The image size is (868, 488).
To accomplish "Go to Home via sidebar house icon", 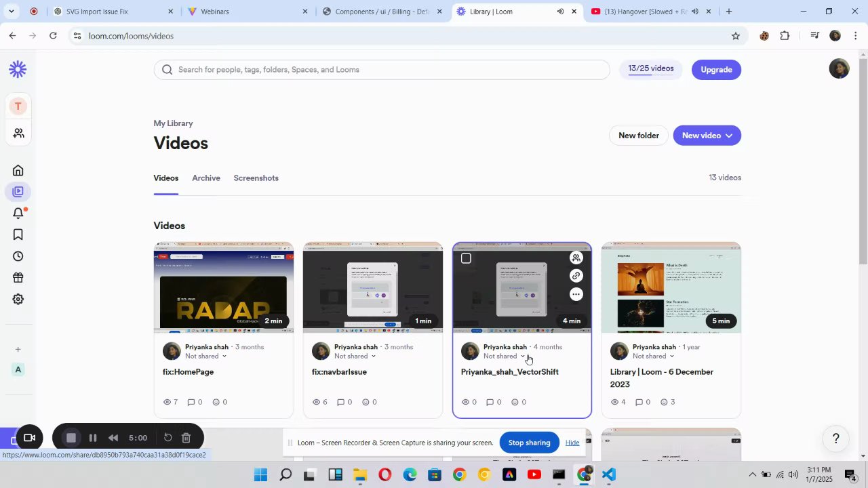I will coord(18,170).
